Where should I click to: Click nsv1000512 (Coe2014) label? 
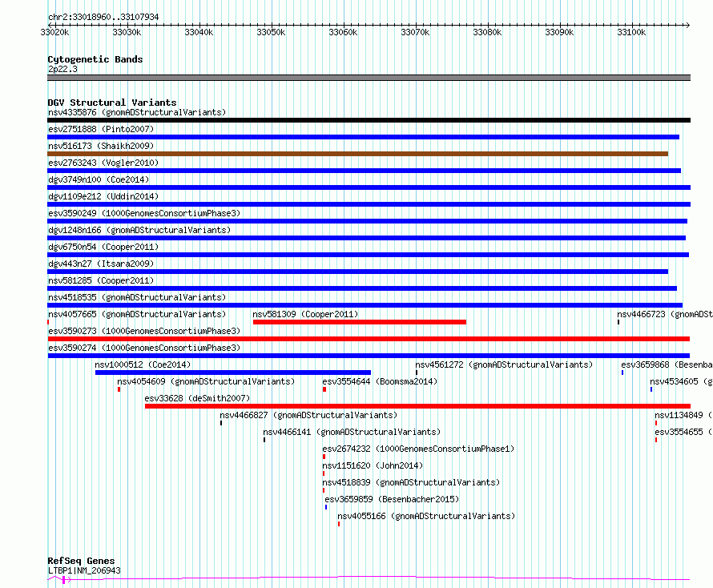[x=143, y=364]
